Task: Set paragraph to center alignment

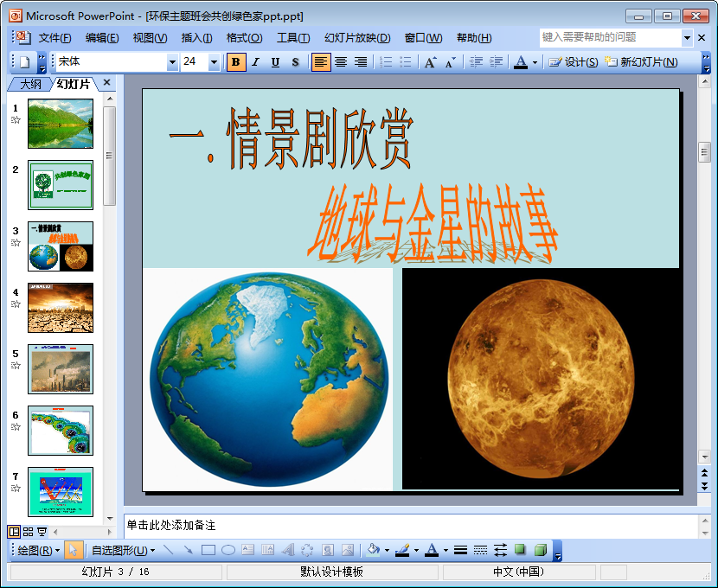Action: click(x=341, y=62)
